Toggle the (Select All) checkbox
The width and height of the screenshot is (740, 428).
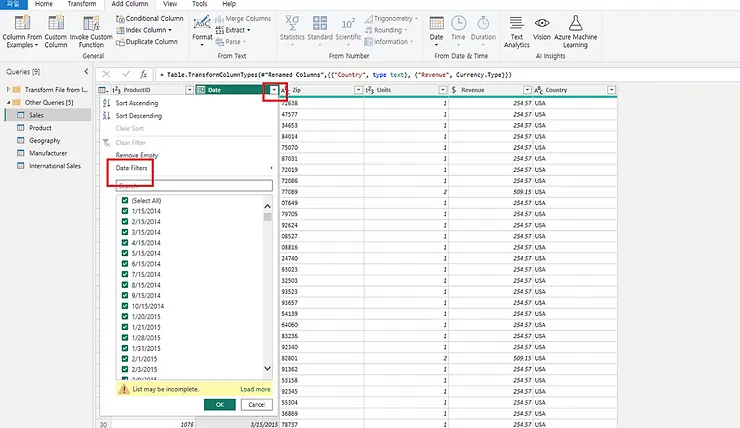tap(125, 200)
